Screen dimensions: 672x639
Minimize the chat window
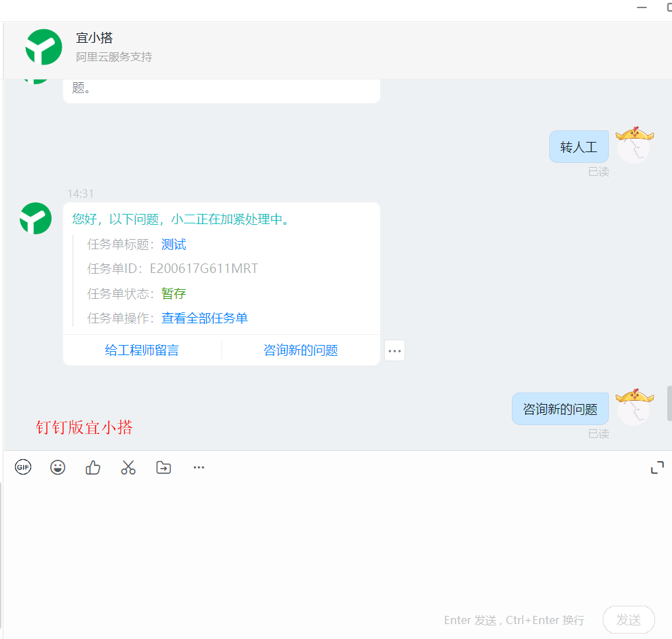[641, 7]
